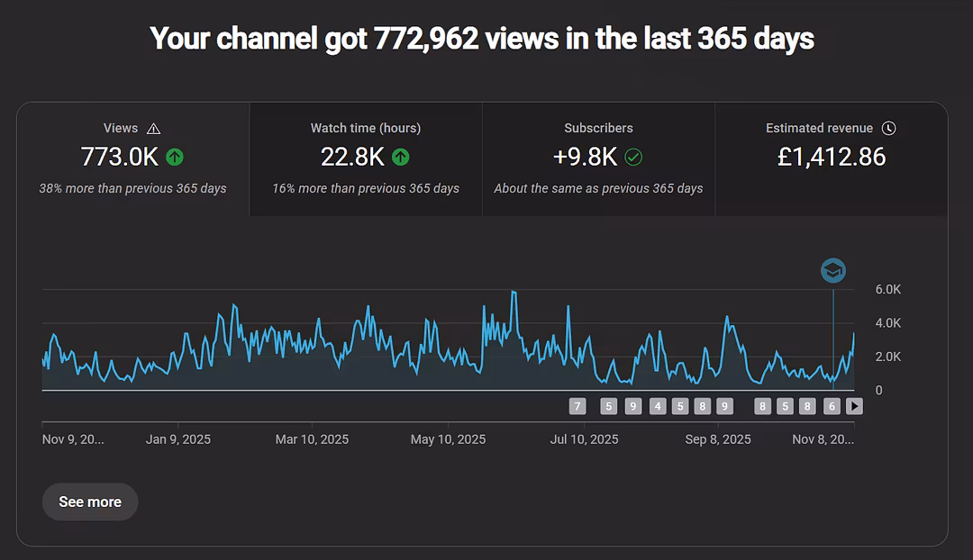
Task: Click the 772,962 views headline text
Action: (x=482, y=39)
